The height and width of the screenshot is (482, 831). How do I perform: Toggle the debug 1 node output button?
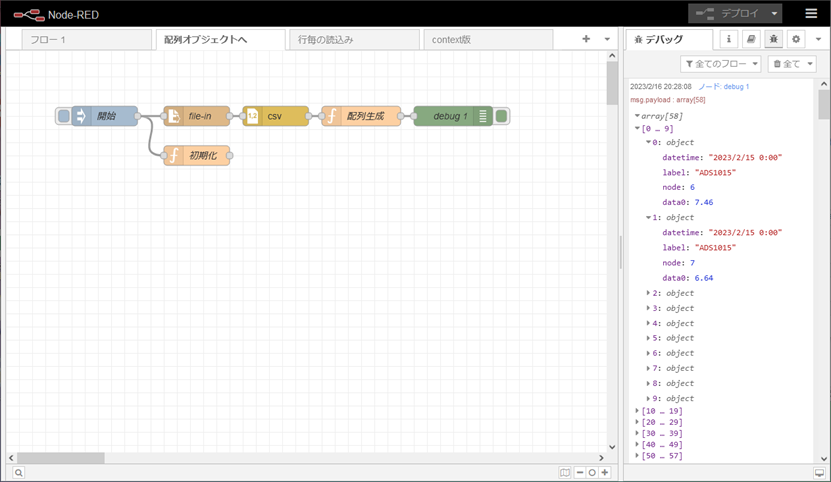coord(503,116)
